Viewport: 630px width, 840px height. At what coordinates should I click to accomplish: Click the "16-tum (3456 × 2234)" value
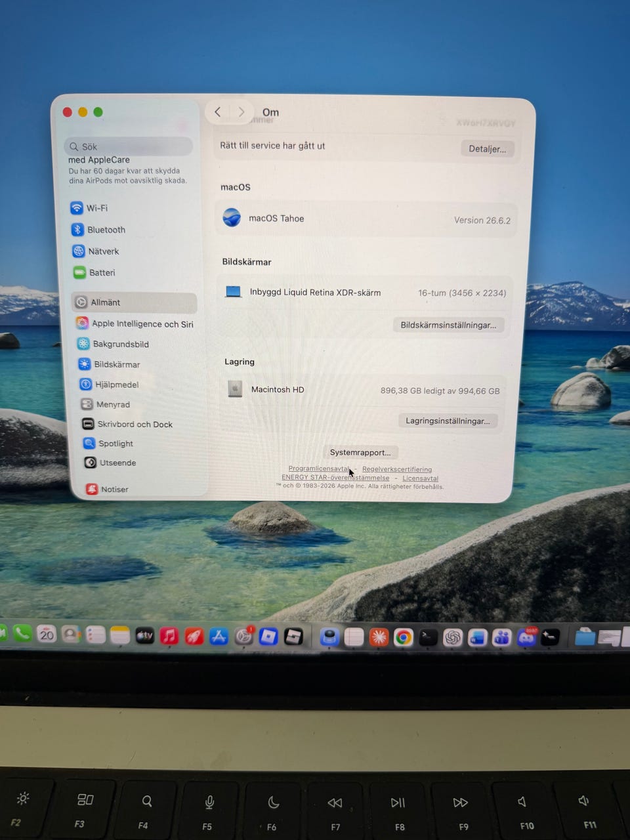click(462, 293)
